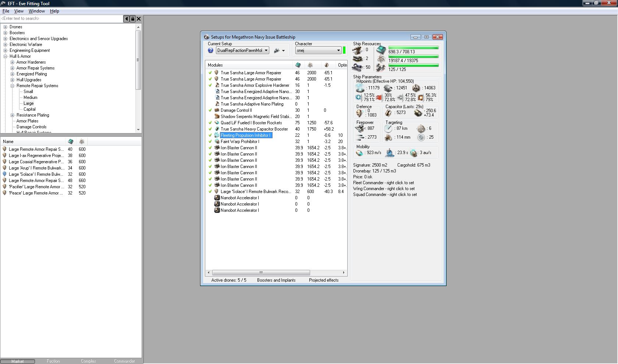Click the capacitor recharge icon showing -250.6
Image resolution: width=618 pixels, height=364 pixels.
(418, 113)
